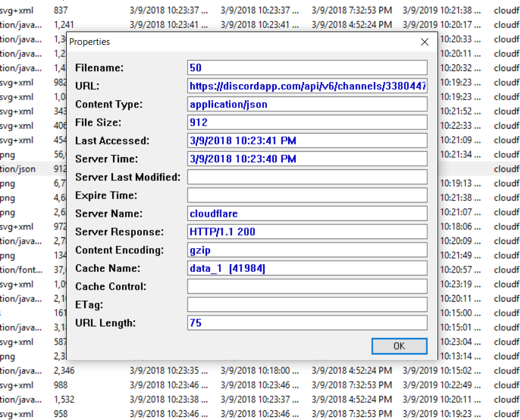This screenshot has height=420, width=520.
Task: Click the Server Name field showing cloudflare
Action: pos(306,213)
